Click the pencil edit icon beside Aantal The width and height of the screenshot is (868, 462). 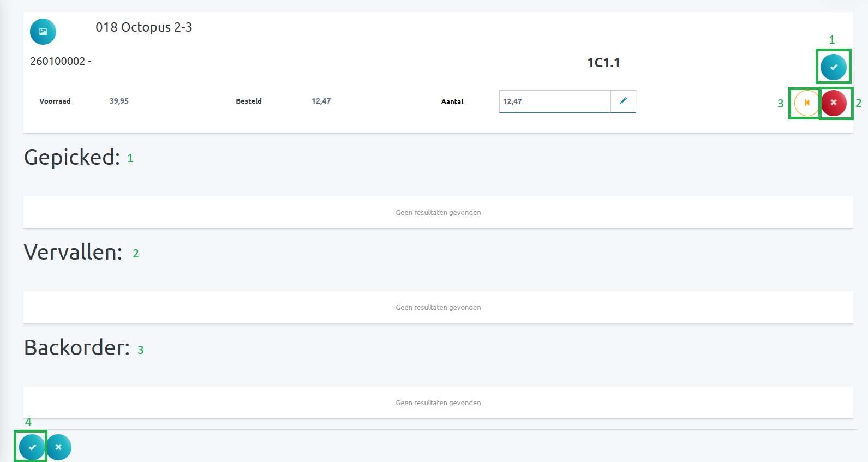click(623, 101)
